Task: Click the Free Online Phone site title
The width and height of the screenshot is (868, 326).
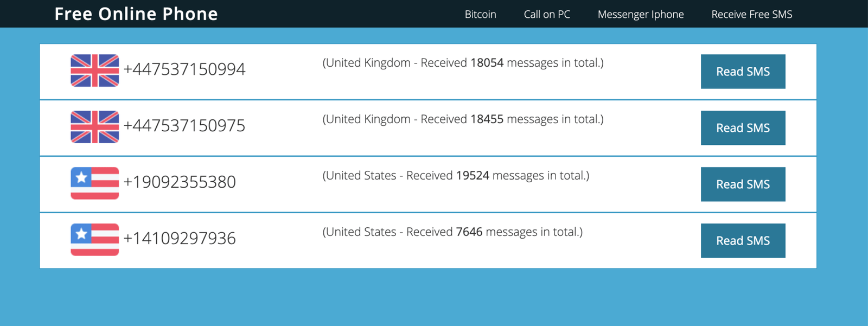Action: pyautogui.click(x=136, y=14)
